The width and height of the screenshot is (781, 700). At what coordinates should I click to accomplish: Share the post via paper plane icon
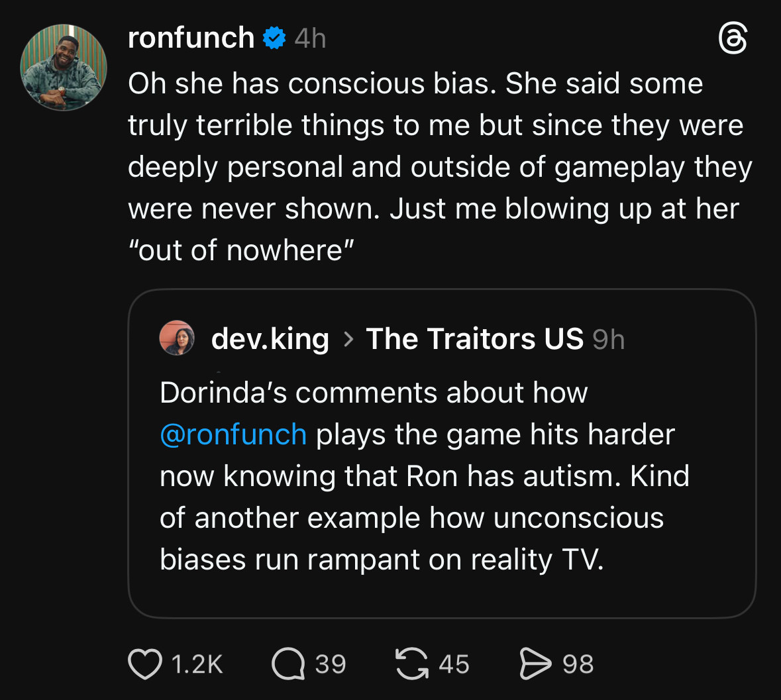(x=535, y=664)
